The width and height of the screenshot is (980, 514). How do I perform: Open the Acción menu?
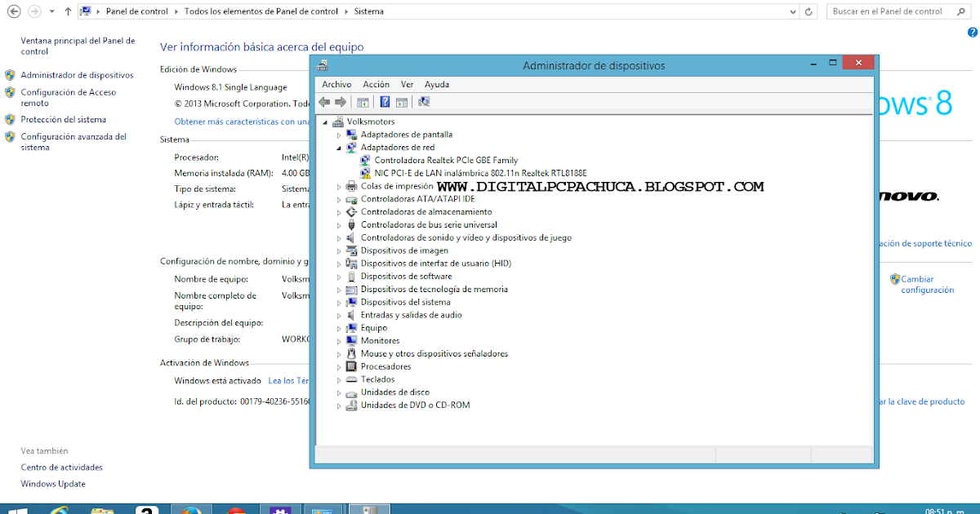coord(376,84)
